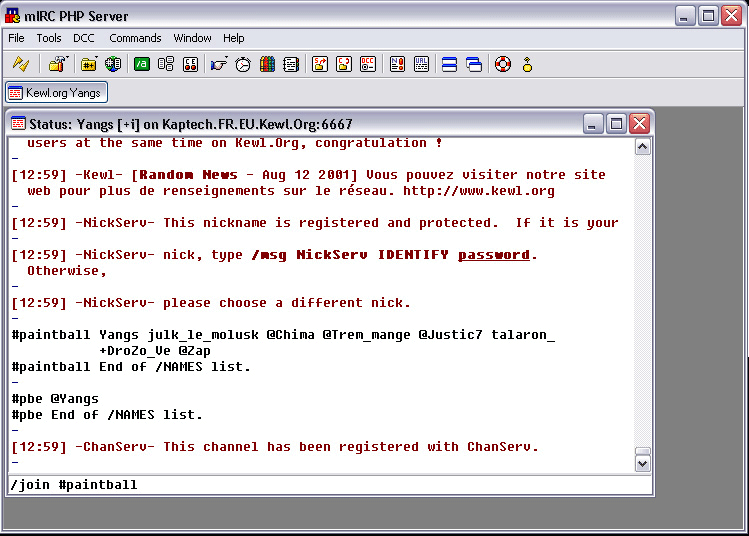
Task: Click 'julk_le_molusk' nickname text
Action: coord(203,334)
